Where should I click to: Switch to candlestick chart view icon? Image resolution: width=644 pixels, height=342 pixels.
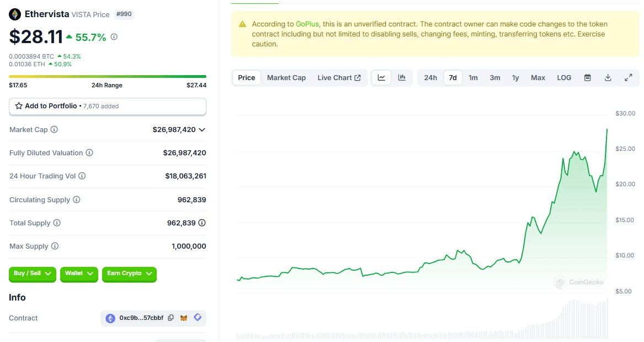point(402,78)
